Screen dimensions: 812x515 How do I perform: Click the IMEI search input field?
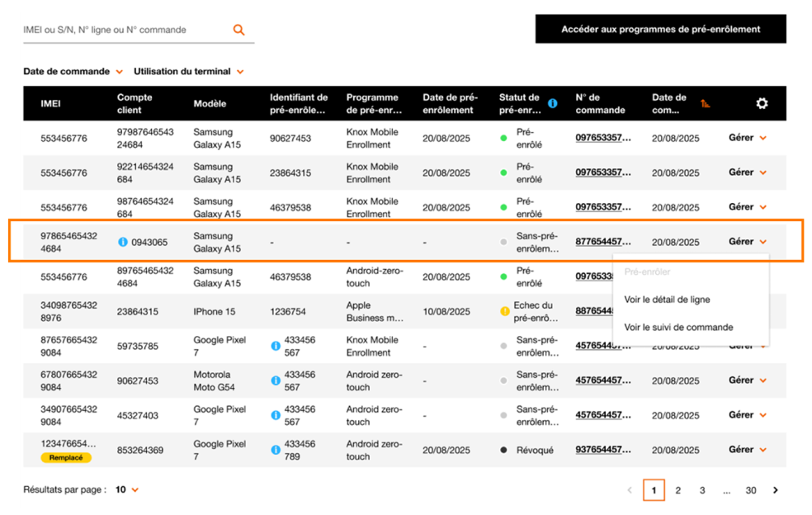pos(124,30)
